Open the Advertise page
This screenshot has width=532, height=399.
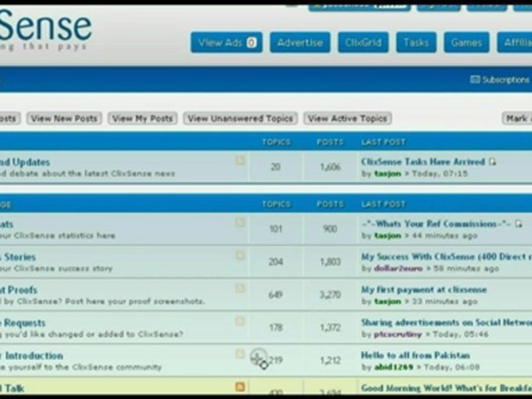[x=300, y=43]
